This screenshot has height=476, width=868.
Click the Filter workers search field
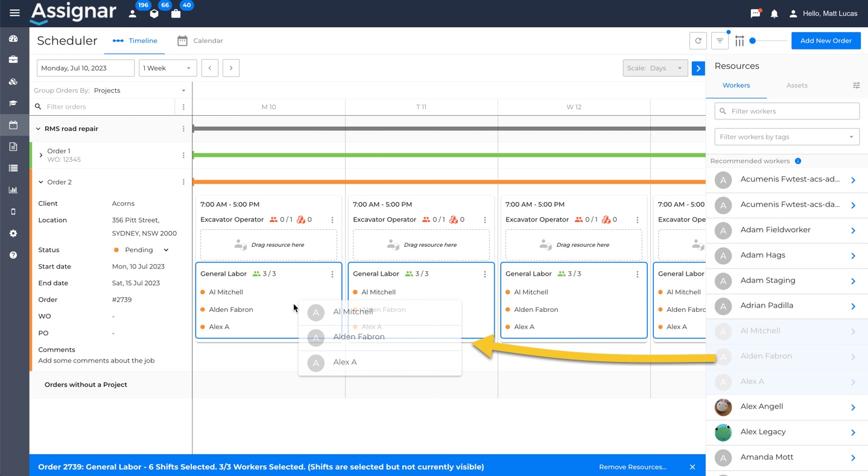click(786, 111)
